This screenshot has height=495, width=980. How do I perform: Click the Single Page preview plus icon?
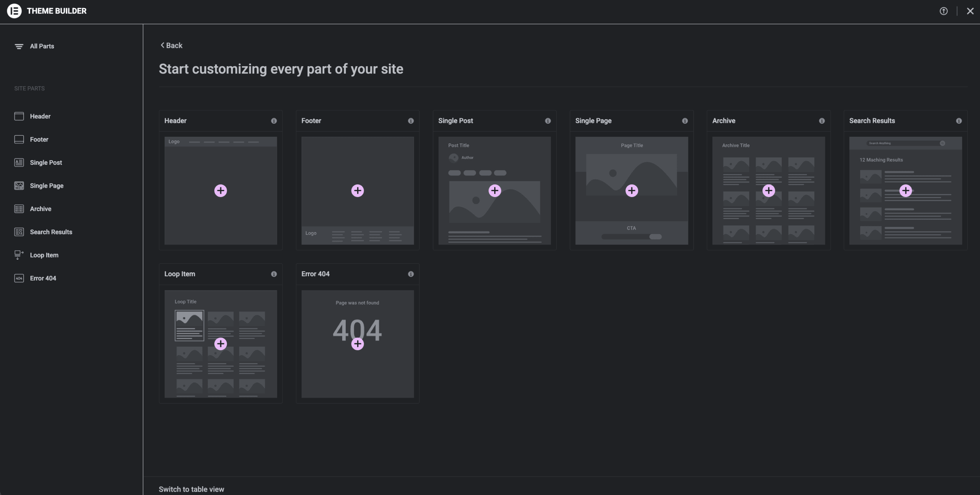coord(632,191)
